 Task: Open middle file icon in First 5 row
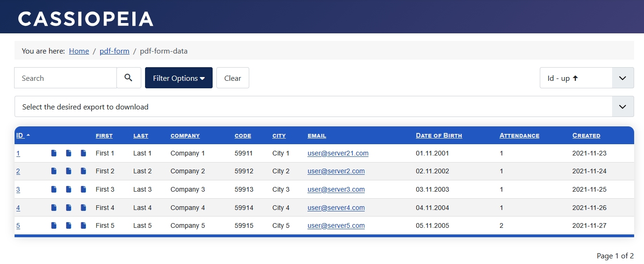click(x=69, y=225)
